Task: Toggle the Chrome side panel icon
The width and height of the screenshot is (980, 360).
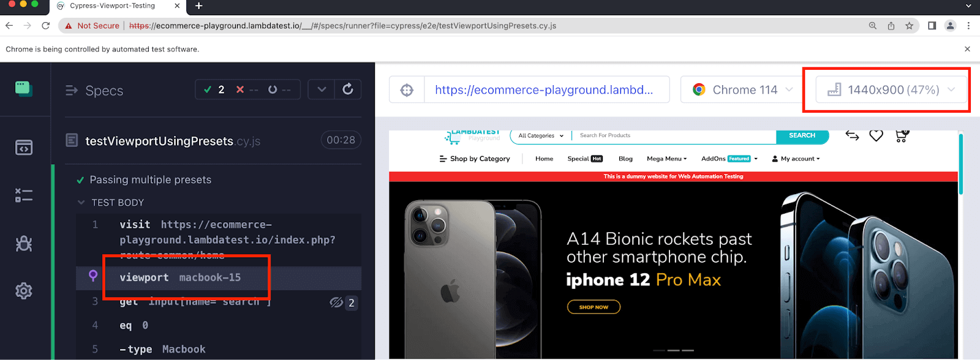Action: [932, 26]
